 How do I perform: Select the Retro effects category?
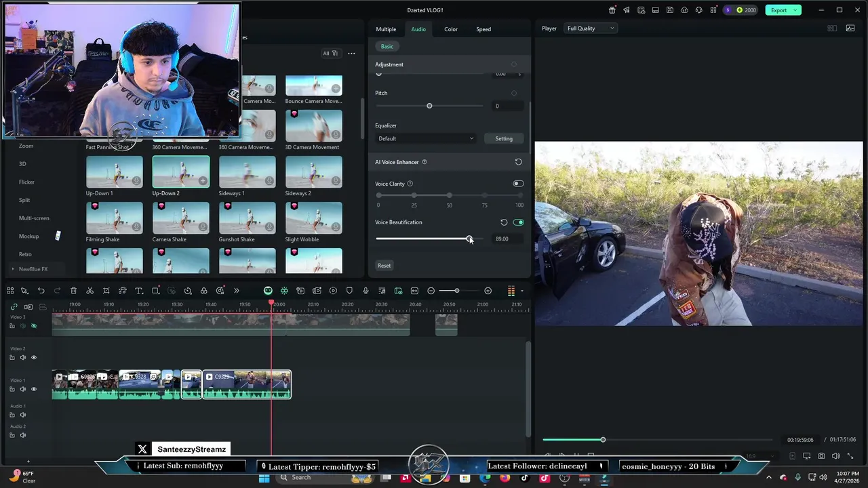(25, 254)
